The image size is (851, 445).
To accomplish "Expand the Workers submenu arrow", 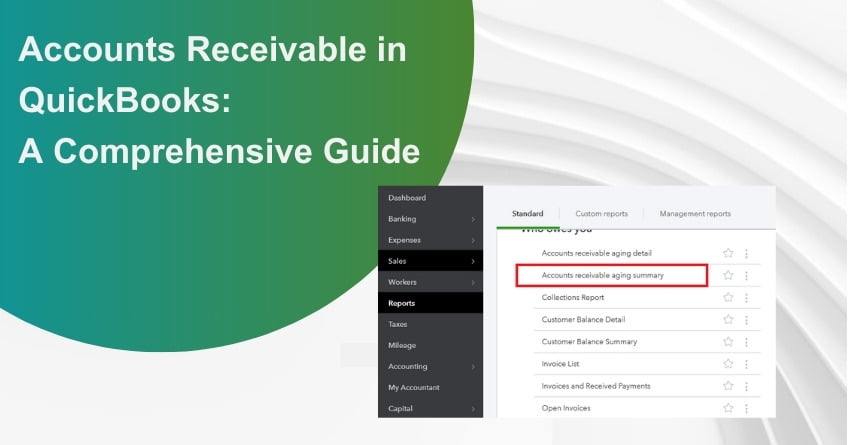I will 473,283.
